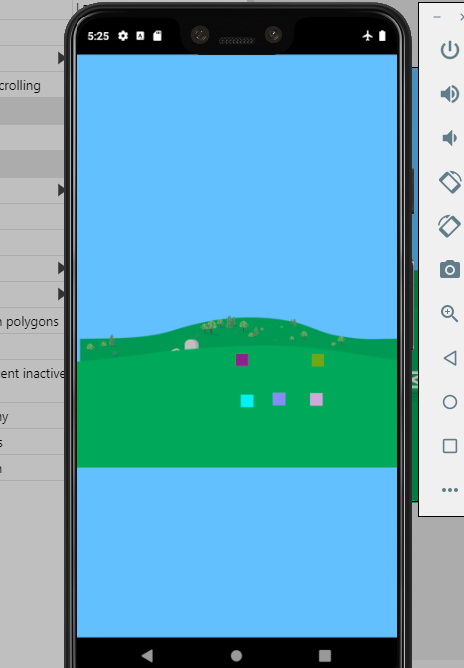464x668 pixels.
Task: Tap the olive green square
Action: (318, 360)
